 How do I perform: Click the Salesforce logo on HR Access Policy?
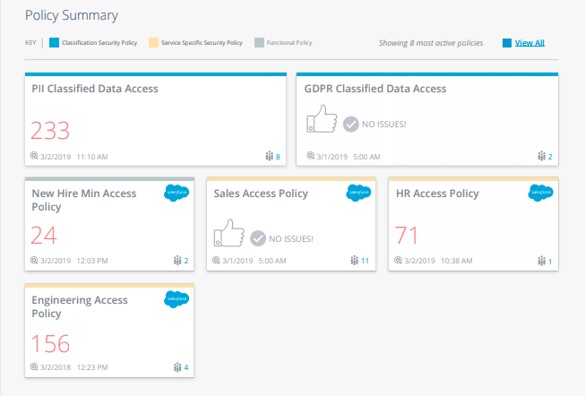tap(541, 193)
